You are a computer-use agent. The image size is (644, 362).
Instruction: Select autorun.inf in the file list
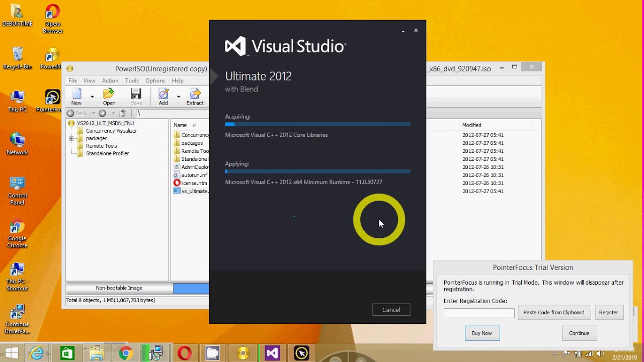tap(190, 175)
